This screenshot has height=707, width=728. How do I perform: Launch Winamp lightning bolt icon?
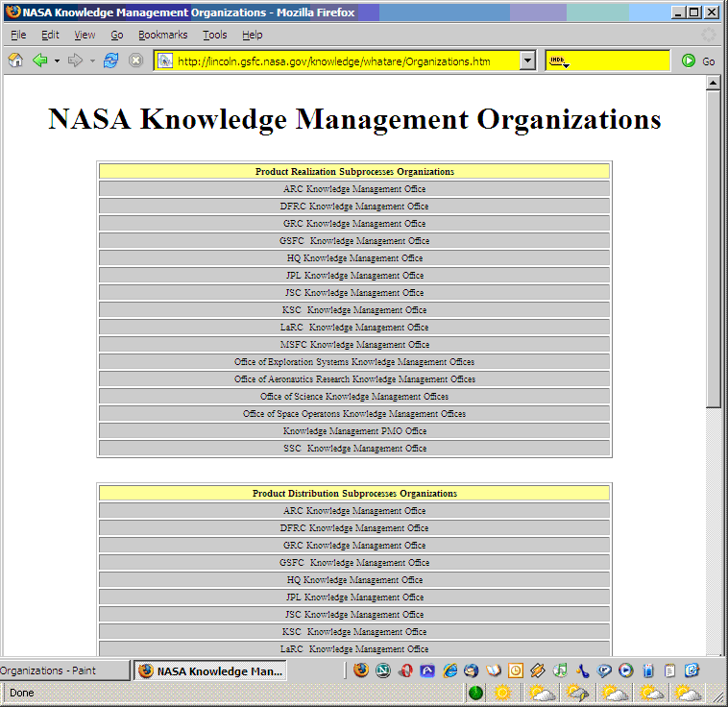(538, 670)
